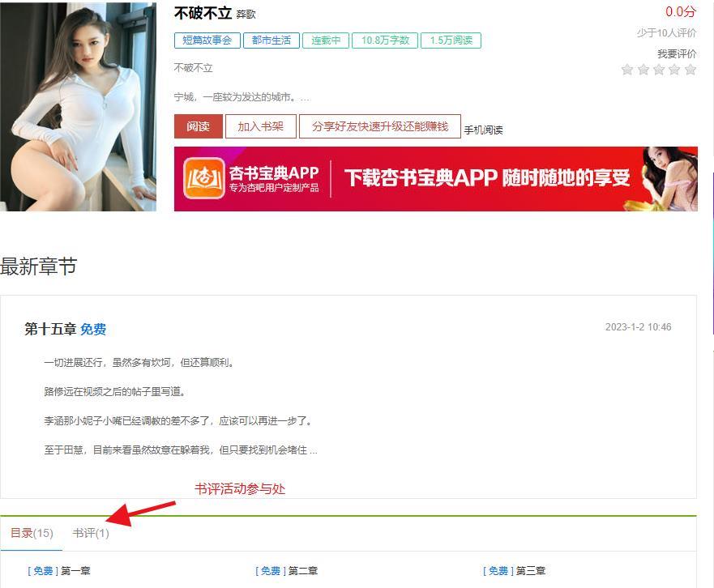Open the 手机阅读 link

pyautogui.click(x=483, y=130)
